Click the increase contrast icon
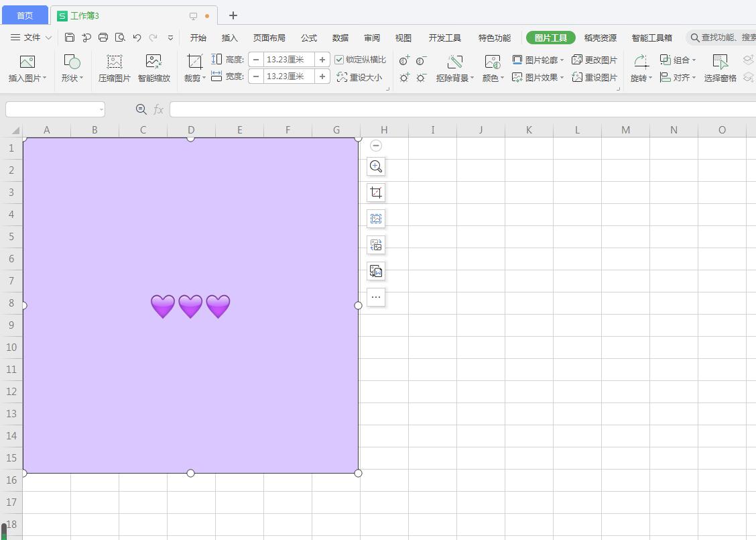The width and height of the screenshot is (756, 540). click(404, 60)
